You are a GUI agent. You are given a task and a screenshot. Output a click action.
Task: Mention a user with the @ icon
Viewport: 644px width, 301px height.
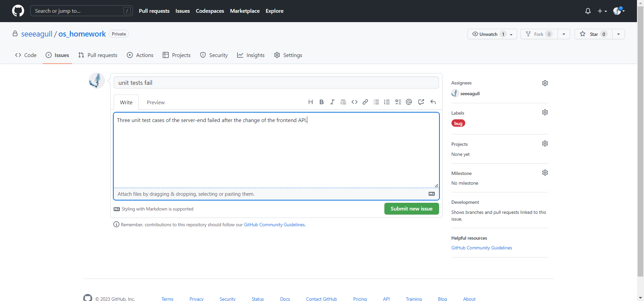point(409,102)
